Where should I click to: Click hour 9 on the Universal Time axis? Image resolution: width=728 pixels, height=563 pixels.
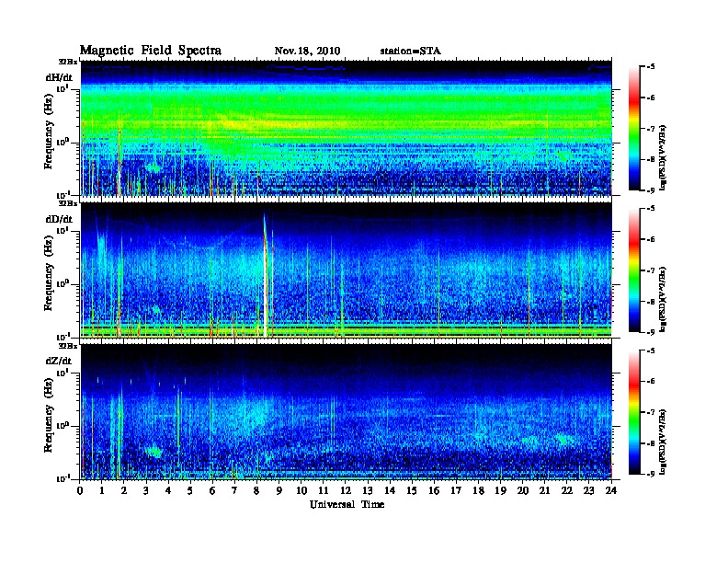tap(279, 490)
